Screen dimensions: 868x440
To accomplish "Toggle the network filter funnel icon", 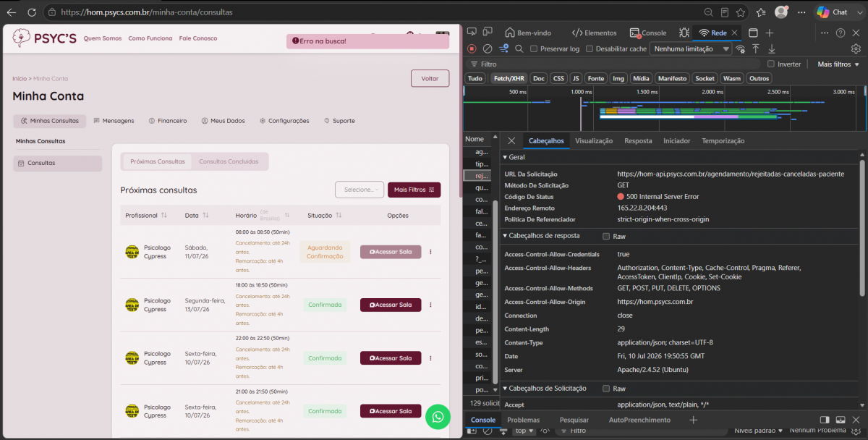I will (x=504, y=48).
